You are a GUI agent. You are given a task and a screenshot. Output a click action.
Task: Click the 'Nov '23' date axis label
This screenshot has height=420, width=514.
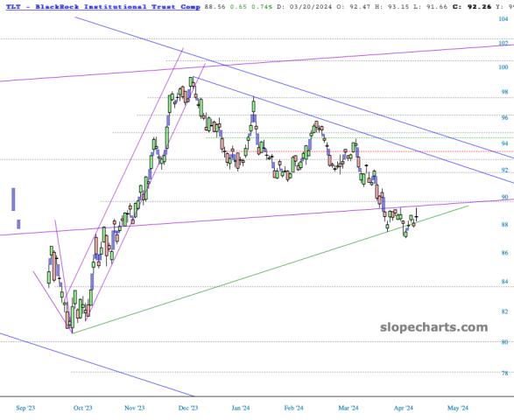point(134,408)
